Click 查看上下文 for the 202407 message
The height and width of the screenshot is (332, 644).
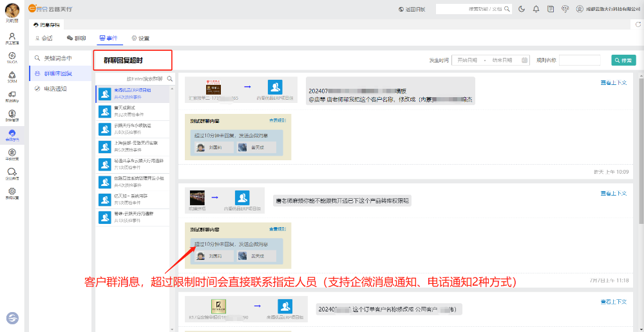(x=614, y=83)
